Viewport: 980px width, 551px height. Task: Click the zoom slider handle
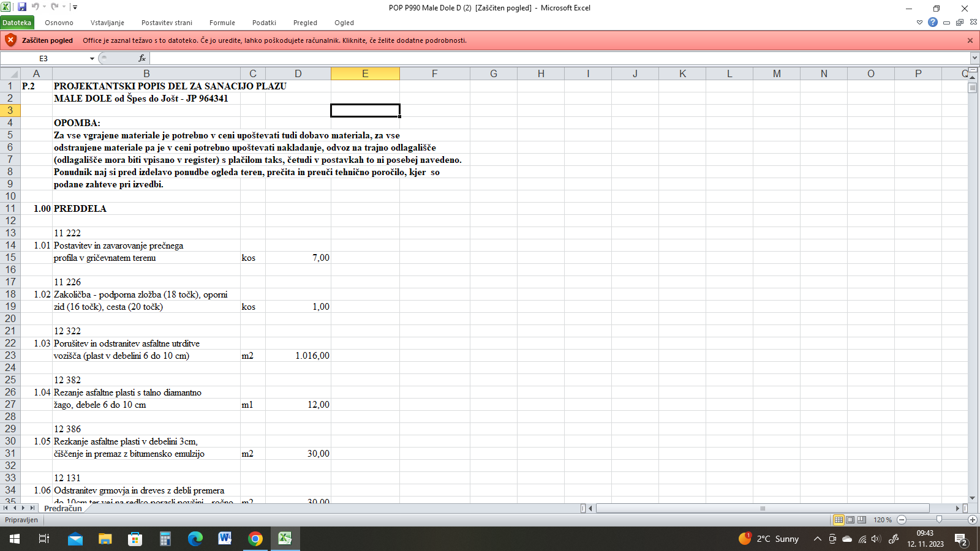pyautogui.click(x=939, y=520)
